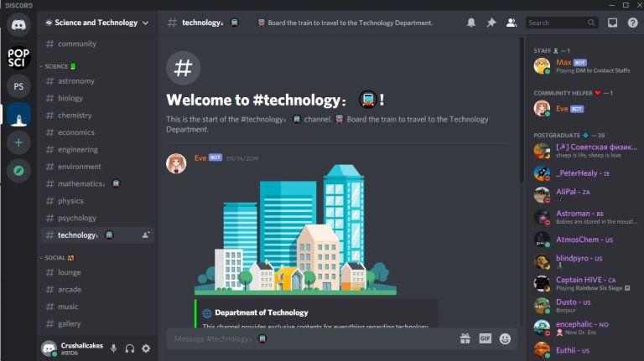Add a server with plus icon
This screenshot has height=361, width=644.
tap(18, 142)
